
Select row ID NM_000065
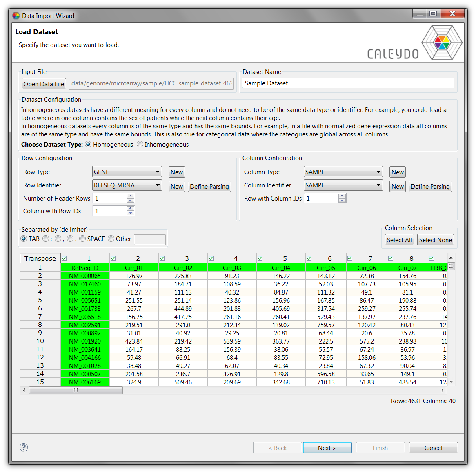tap(85, 276)
